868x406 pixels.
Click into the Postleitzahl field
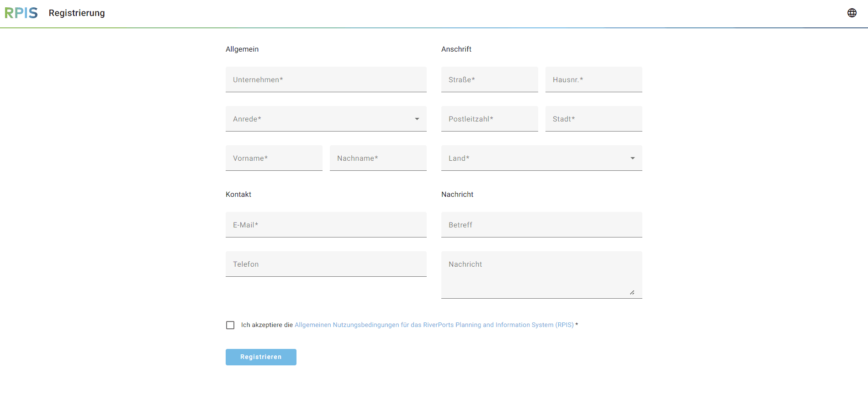pos(490,119)
